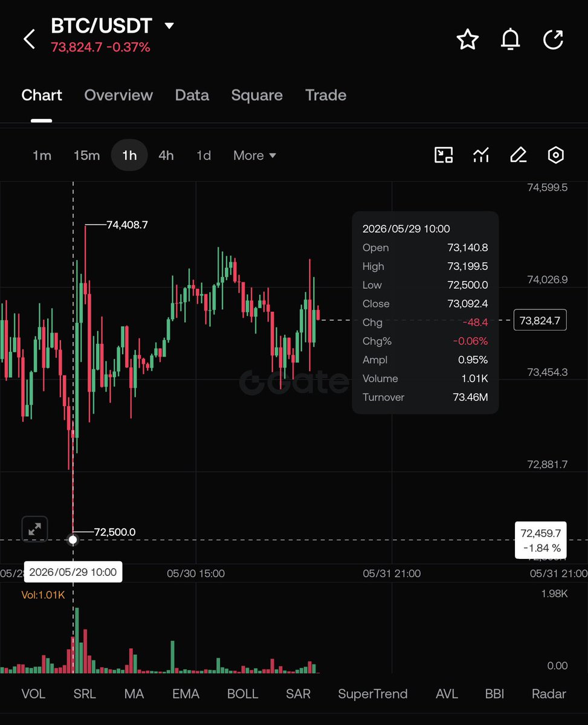Image resolution: width=588 pixels, height=725 pixels.
Task: Enable BOLL indicator
Action: (242, 694)
